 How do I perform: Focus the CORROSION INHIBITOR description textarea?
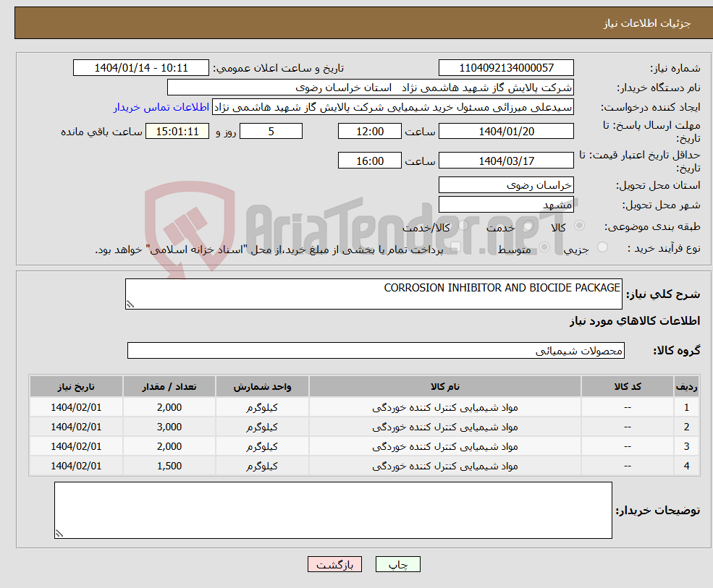click(374, 294)
